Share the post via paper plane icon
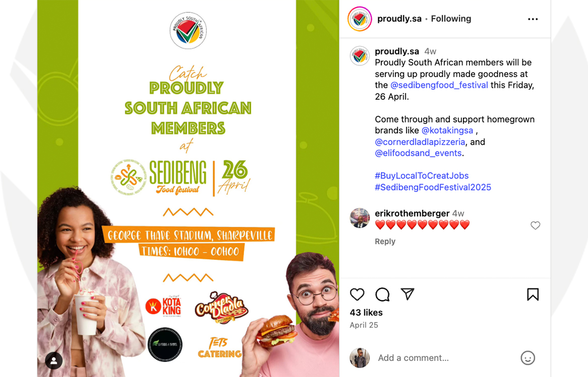This screenshot has height=377, width=588. point(407,294)
